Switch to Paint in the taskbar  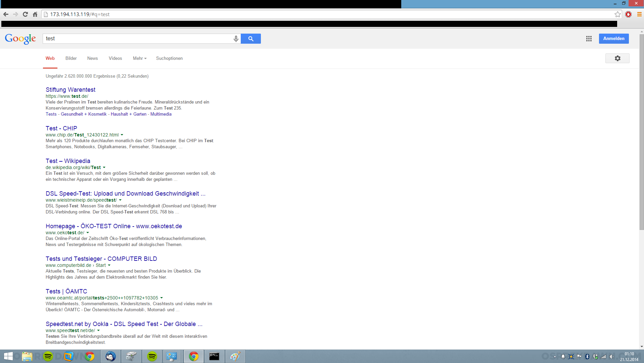[x=235, y=356]
